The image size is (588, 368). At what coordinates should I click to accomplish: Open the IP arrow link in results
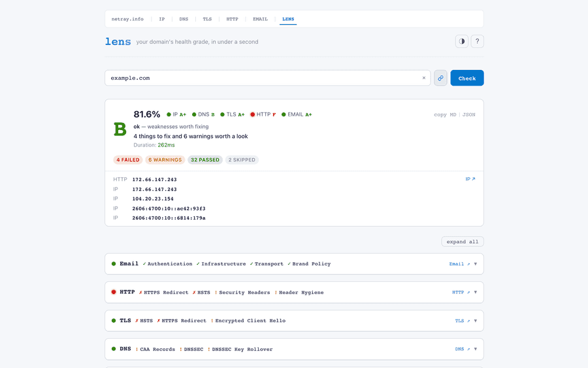(x=470, y=179)
